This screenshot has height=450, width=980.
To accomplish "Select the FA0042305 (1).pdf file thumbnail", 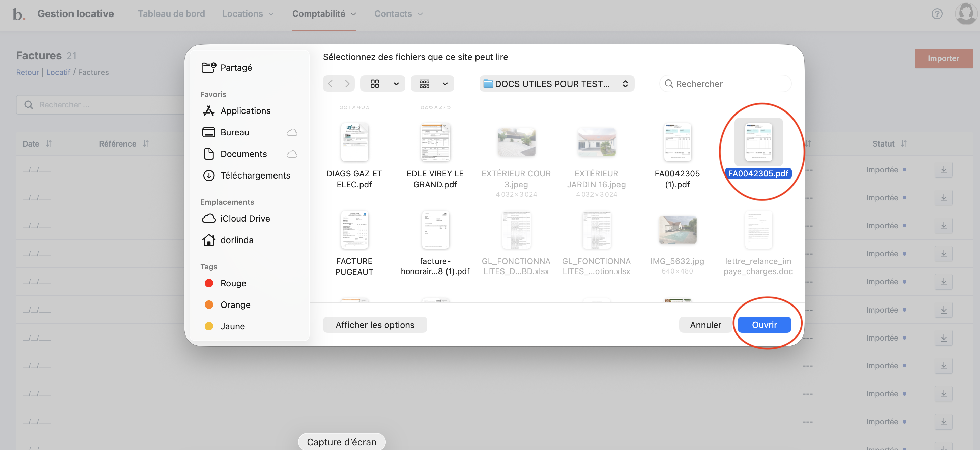I will pos(677,142).
